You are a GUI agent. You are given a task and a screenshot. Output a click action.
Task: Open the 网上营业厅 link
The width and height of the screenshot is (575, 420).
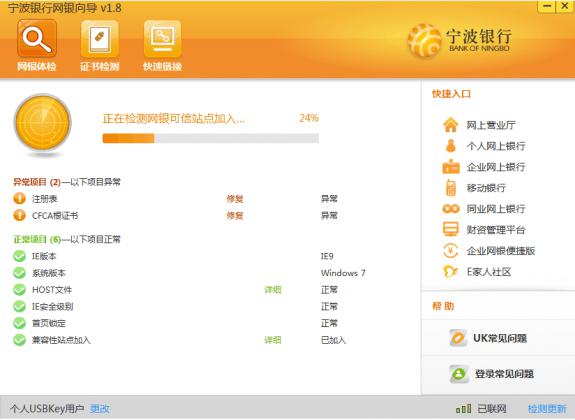(x=491, y=125)
